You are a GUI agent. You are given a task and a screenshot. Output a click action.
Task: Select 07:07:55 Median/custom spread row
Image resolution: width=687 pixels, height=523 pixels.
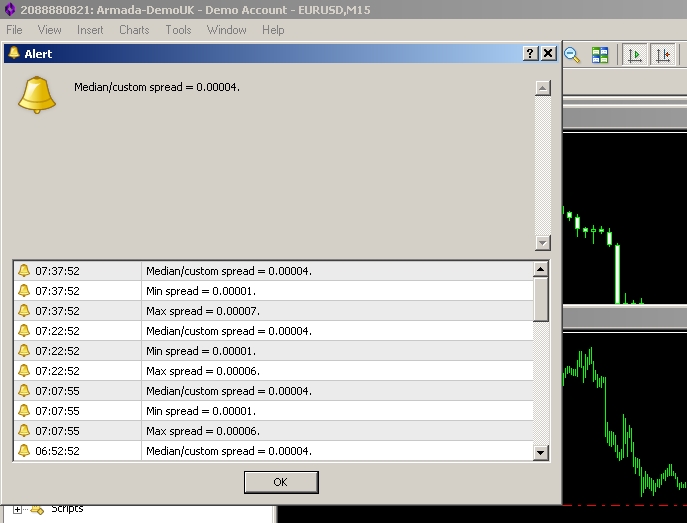tap(273, 391)
